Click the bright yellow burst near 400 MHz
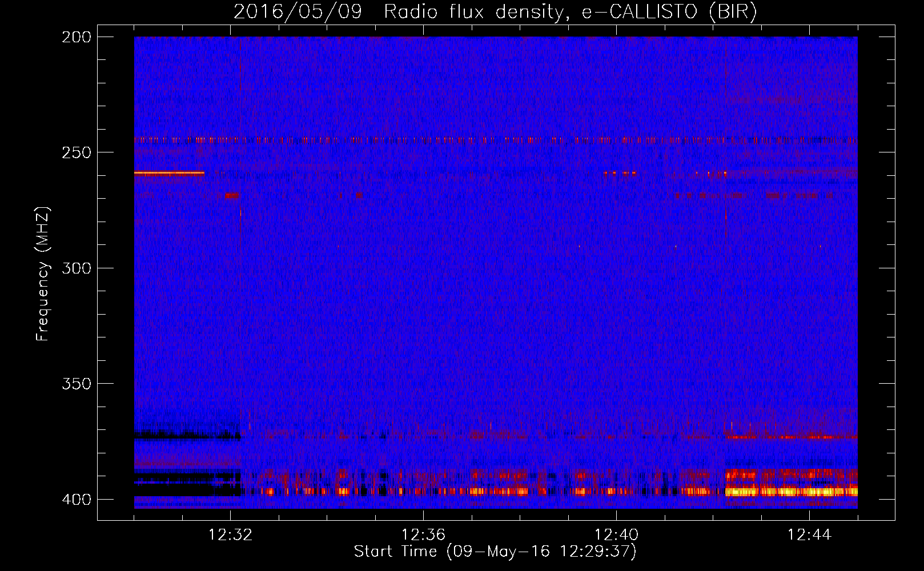924x571 pixels. [x=792, y=491]
